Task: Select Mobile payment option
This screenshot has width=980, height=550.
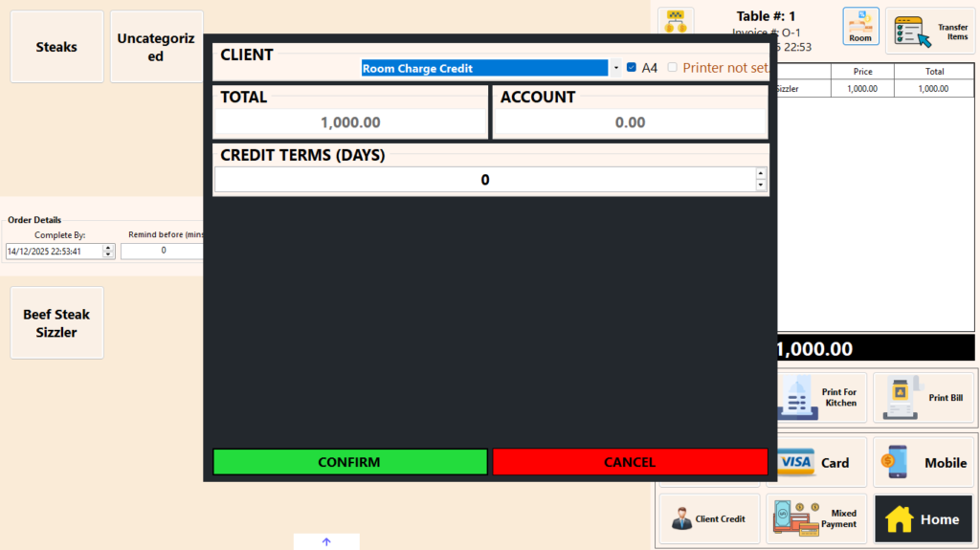Action: (x=924, y=463)
